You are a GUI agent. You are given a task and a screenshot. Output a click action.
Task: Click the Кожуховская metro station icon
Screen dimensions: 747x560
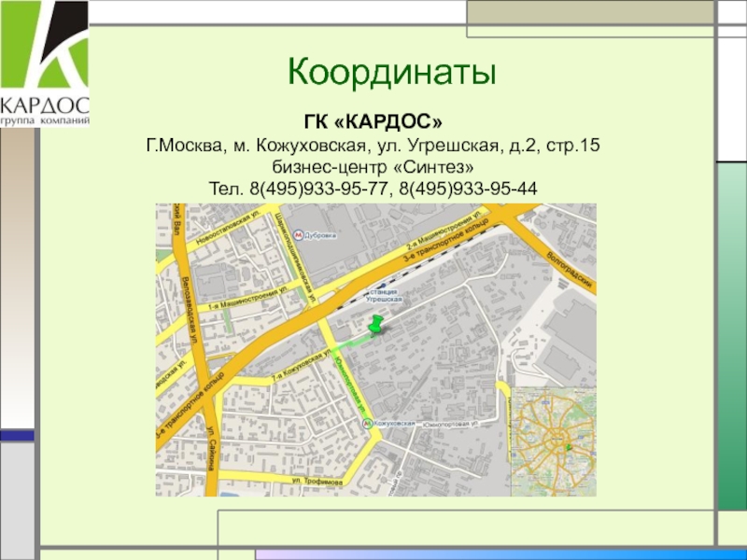[x=367, y=424]
